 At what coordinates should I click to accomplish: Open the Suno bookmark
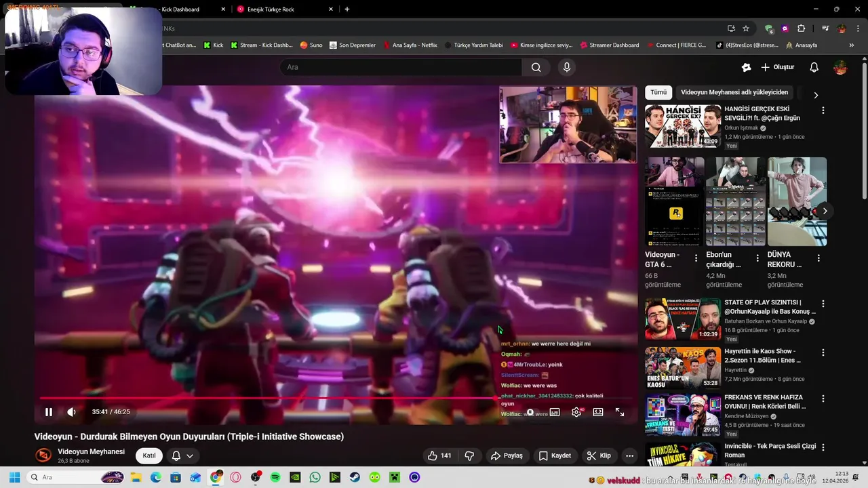pyautogui.click(x=311, y=45)
